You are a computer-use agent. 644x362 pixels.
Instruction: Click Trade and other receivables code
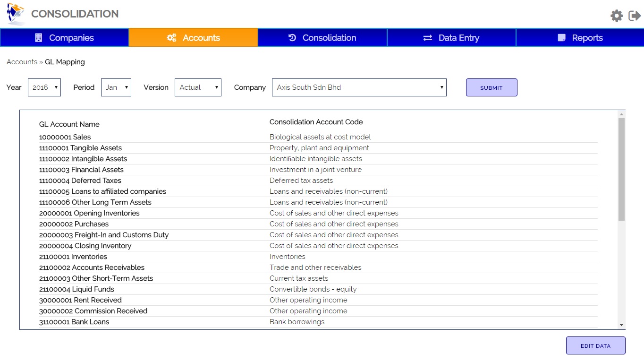tap(315, 267)
